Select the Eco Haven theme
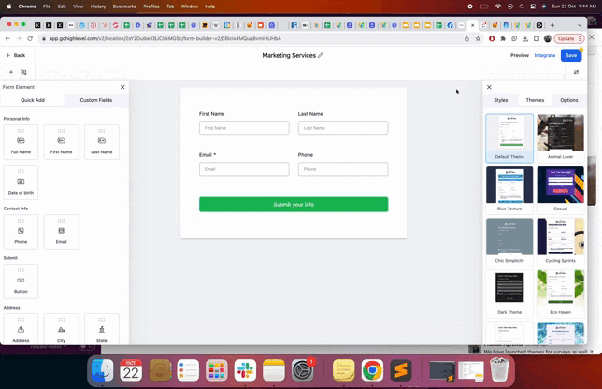 pyautogui.click(x=560, y=293)
